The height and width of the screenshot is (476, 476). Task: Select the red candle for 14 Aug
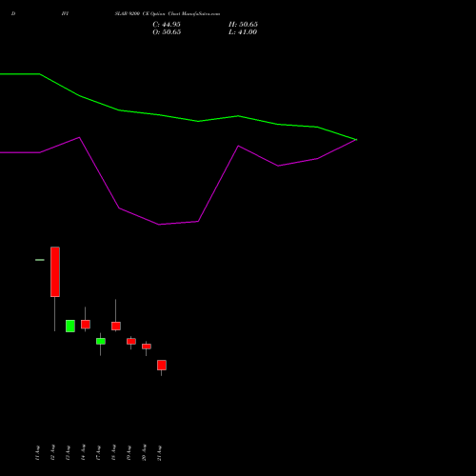coord(86,325)
